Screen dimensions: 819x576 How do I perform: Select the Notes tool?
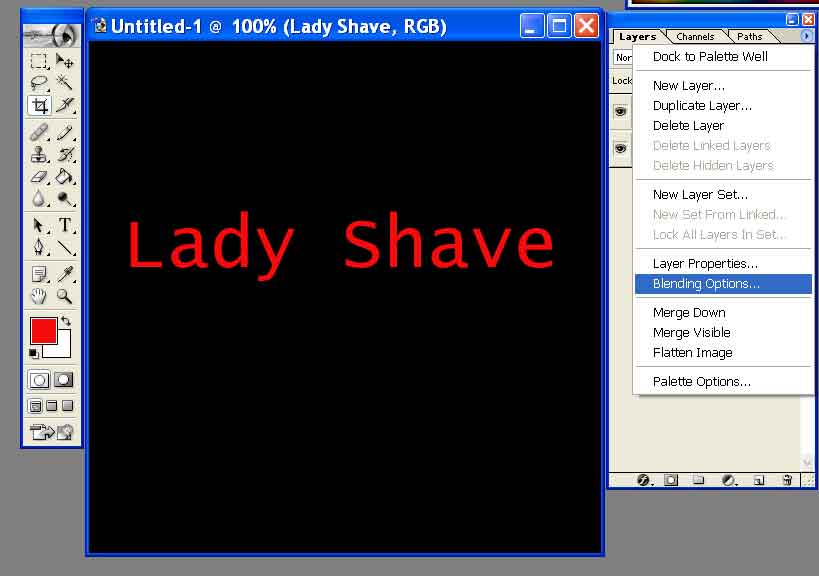tap(39, 274)
